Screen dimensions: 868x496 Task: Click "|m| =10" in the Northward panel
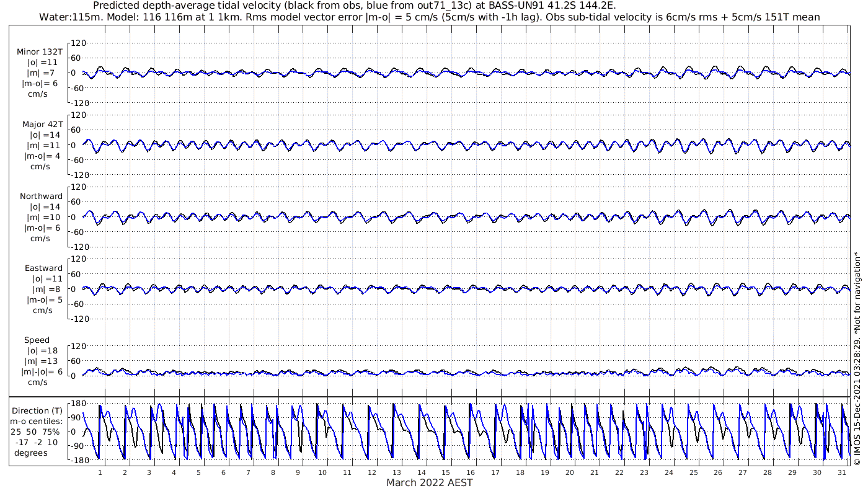pos(43,217)
